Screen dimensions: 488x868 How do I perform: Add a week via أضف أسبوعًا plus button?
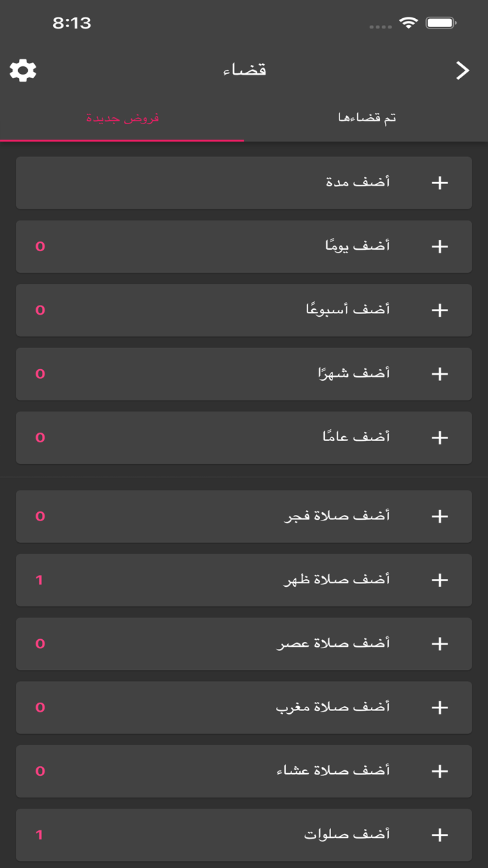(x=440, y=310)
